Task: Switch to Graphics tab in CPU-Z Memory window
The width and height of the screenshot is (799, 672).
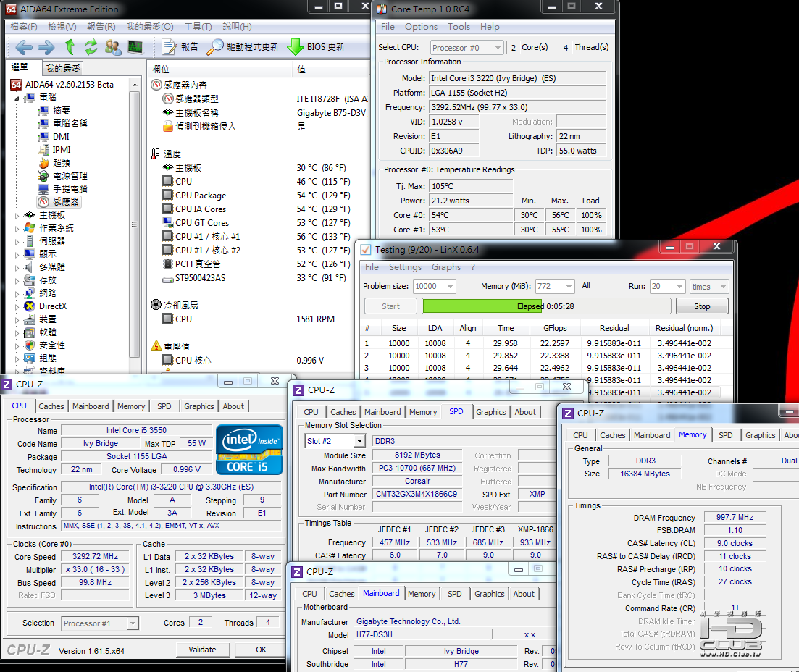Action: tap(760, 435)
